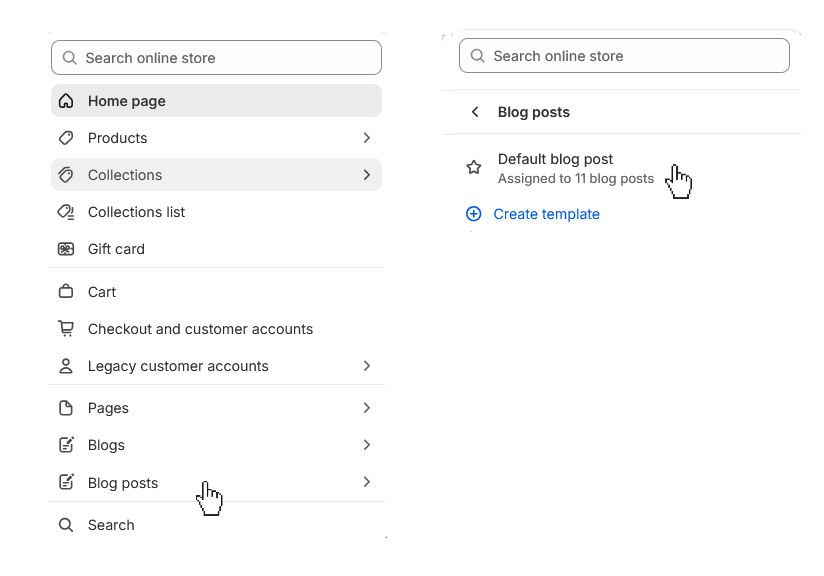
Task: Go back using the Blog posts back arrow
Action: point(475,111)
